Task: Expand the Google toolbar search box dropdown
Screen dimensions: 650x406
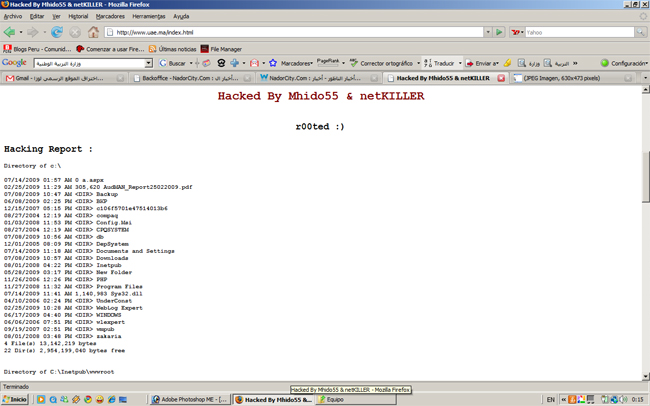Action: tap(148, 63)
